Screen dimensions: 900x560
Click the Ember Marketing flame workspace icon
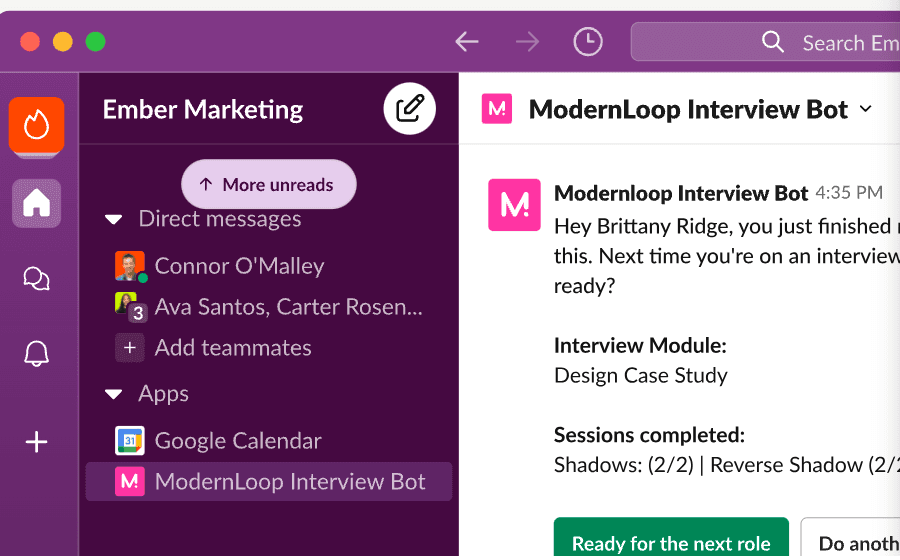pos(37,125)
